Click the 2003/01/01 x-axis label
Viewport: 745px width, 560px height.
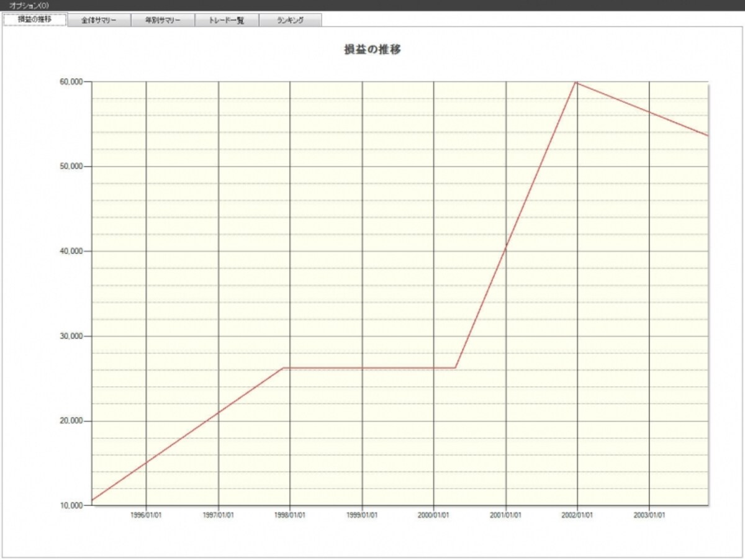pos(649,515)
